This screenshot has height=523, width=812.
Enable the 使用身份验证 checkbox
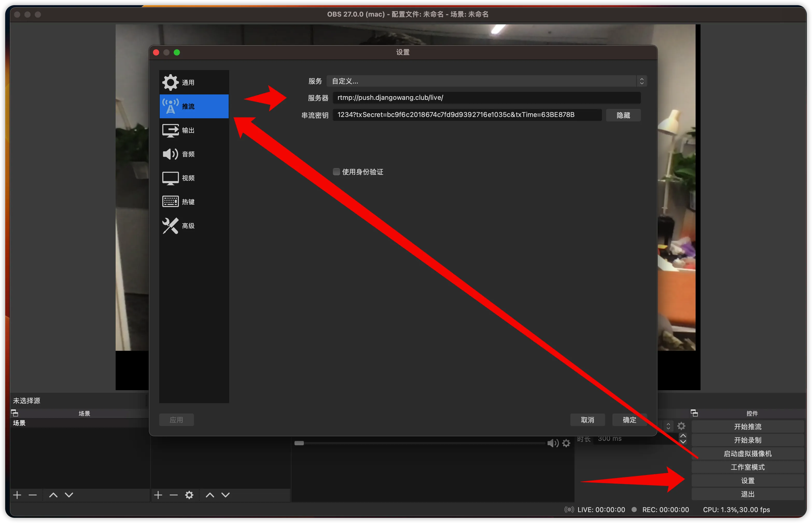(x=336, y=172)
